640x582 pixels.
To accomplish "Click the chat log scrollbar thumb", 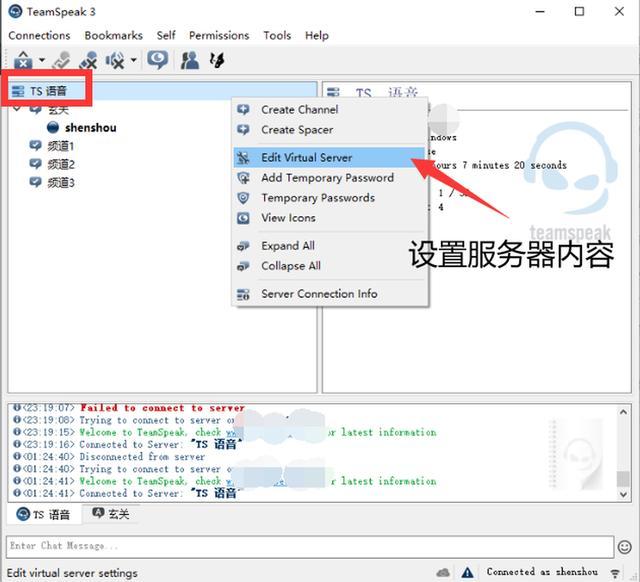I will click(623, 479).
